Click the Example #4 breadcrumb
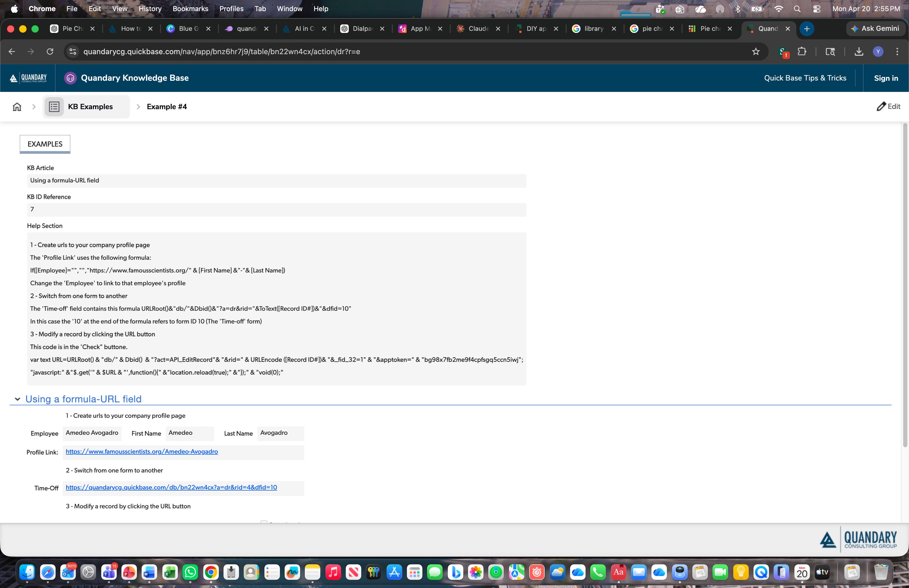The width and height of the screenshot is (909, 588). pyautogui.click(x=167, y=107)
